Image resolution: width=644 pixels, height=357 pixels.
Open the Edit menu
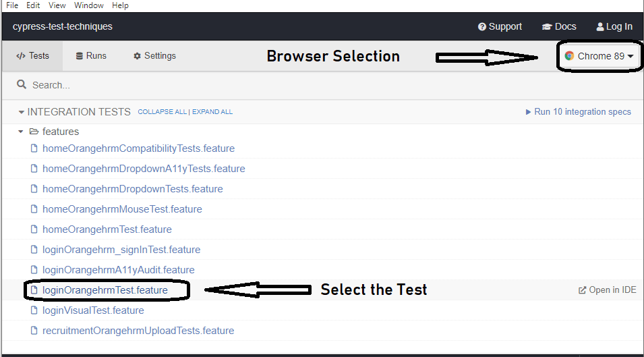tap(33, 5)
